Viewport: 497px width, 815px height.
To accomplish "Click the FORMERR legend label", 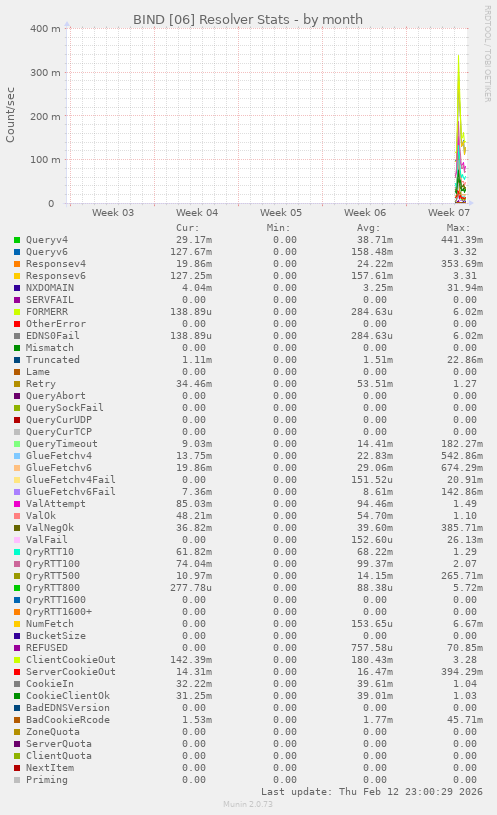I will click(x=47, y=312).
